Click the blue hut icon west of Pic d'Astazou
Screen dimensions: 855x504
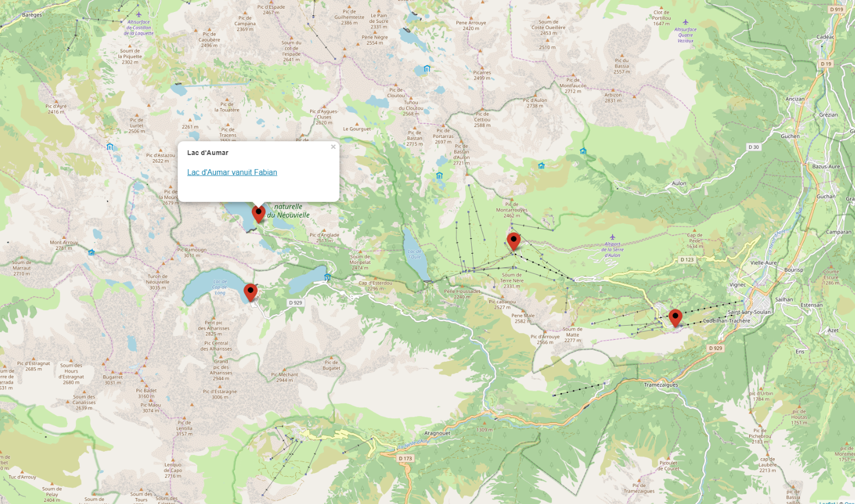[110, 147]
